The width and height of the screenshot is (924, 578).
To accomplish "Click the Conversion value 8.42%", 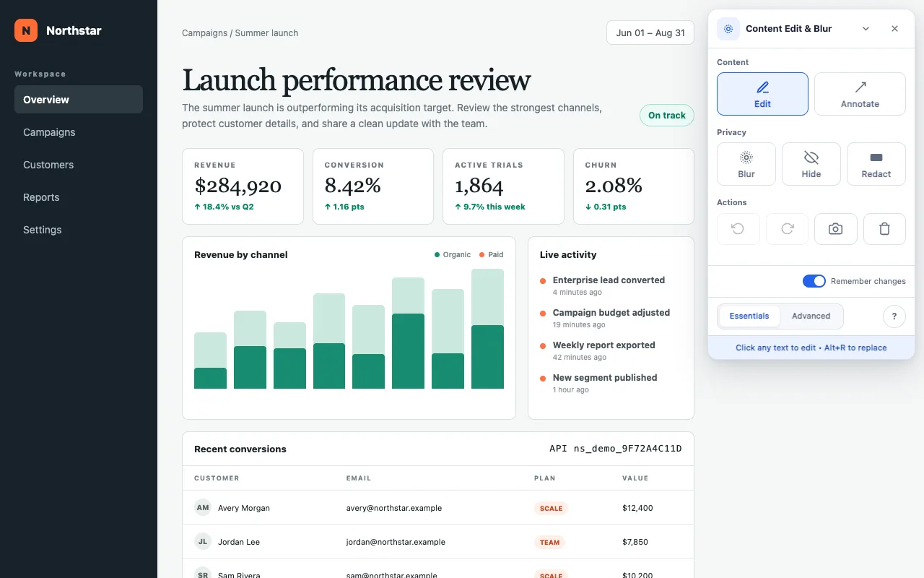I will coord(352,186).
